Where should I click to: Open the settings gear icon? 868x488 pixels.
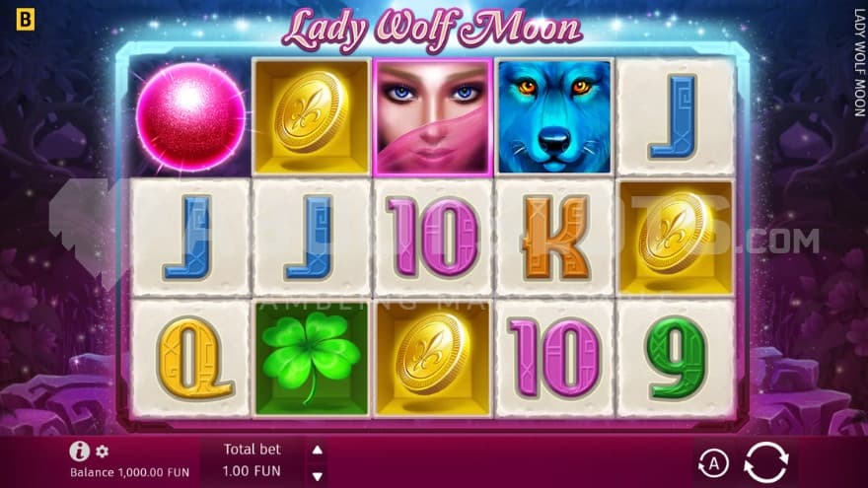tap(102, 452)
